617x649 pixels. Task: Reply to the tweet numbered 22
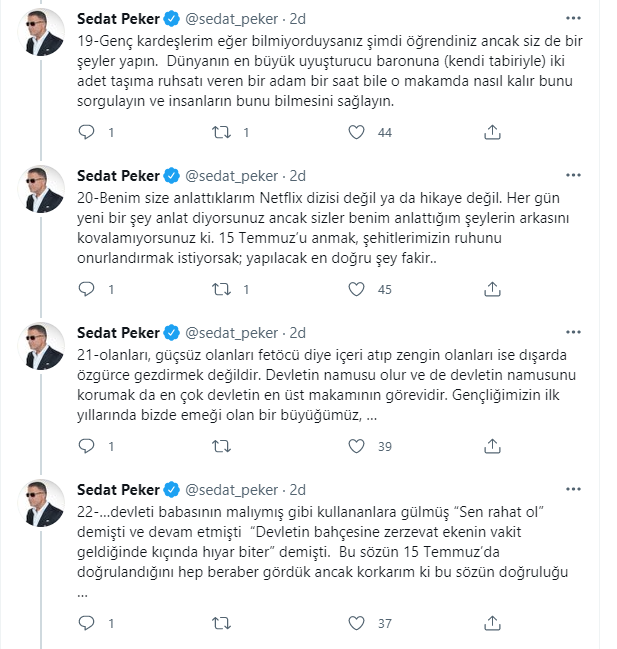[86, 623]
